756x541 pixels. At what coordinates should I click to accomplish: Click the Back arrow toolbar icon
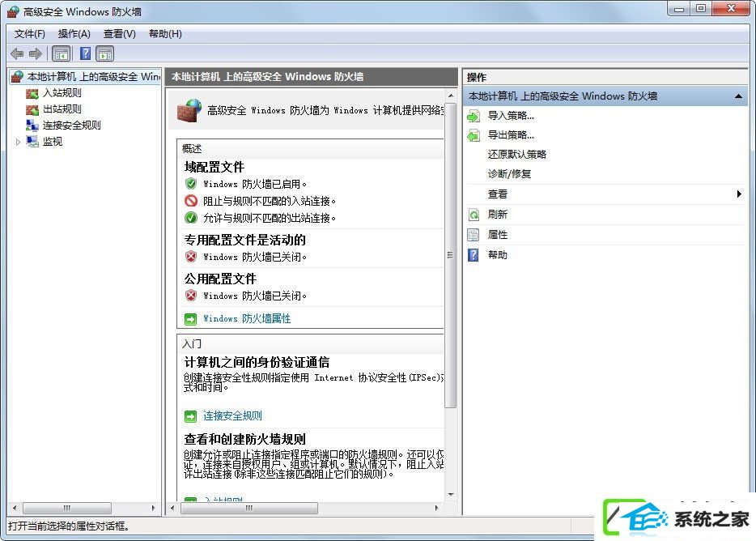17,53
